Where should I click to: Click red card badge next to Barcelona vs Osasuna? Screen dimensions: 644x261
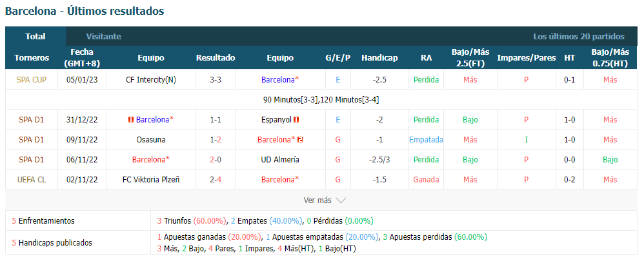pos(300,140)
